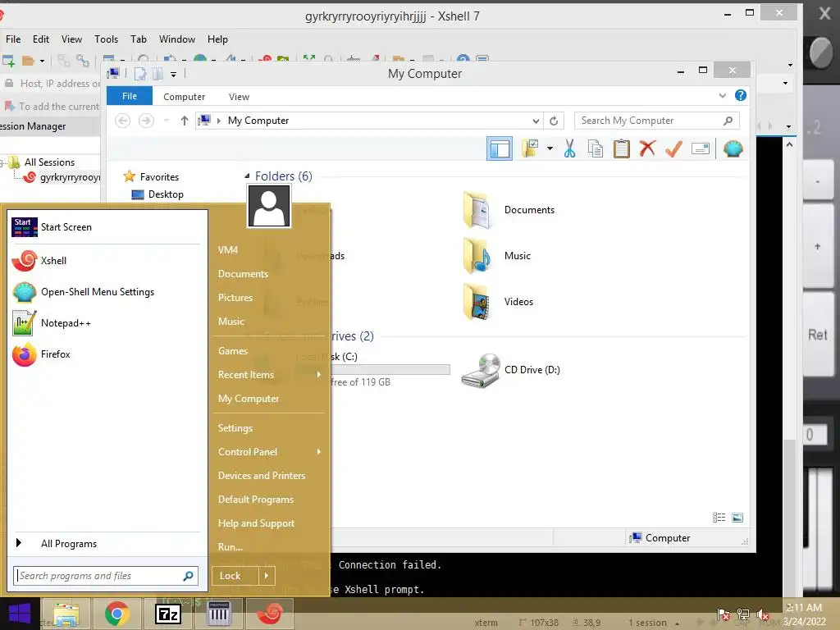This screenshot has height=630, width=840.
Task: Open Xshell Tools menu
Action: (106, 39)
